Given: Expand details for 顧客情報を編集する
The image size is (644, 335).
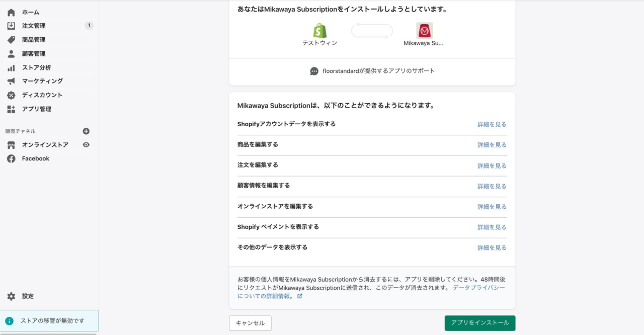Looking at the screenshot, I should 492,186.
